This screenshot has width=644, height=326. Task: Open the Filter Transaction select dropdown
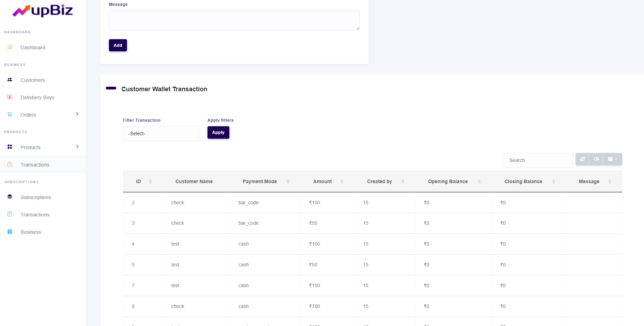click(x=161, y=134)
